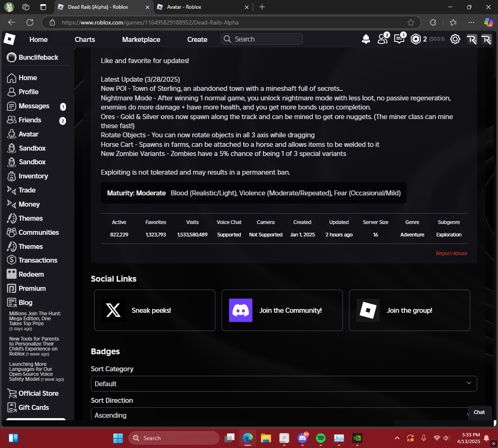Click the second RoPro extension icon

(486, 39)
